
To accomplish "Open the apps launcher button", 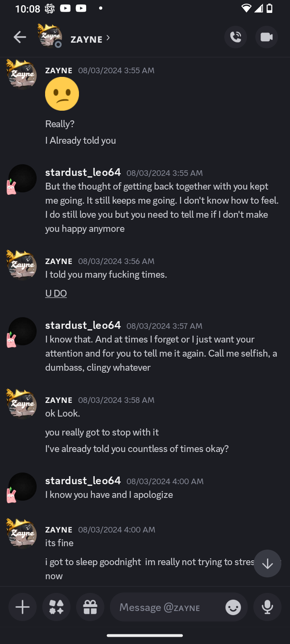I will (x=56, y=607).
